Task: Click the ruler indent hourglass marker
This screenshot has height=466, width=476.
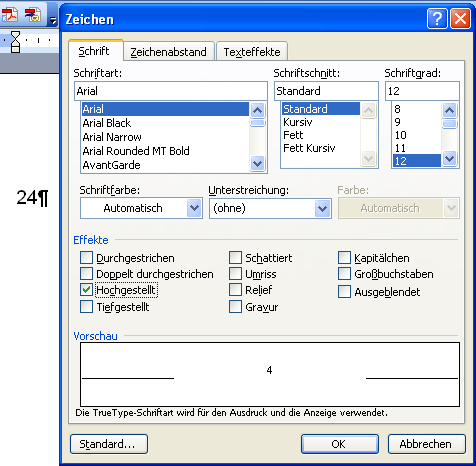Action: [x=15, y=42]
